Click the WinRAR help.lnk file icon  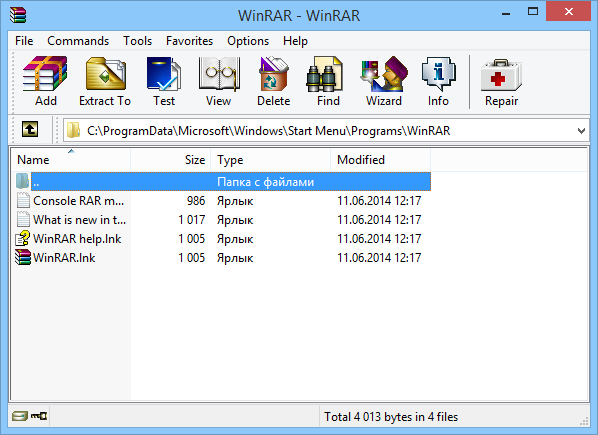click(23, 239)
